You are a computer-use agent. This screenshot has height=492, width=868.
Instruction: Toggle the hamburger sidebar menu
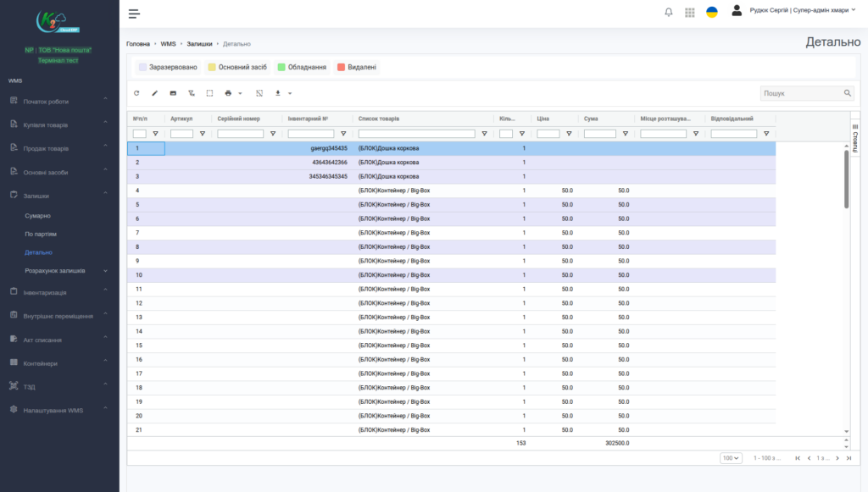(134, 14)
